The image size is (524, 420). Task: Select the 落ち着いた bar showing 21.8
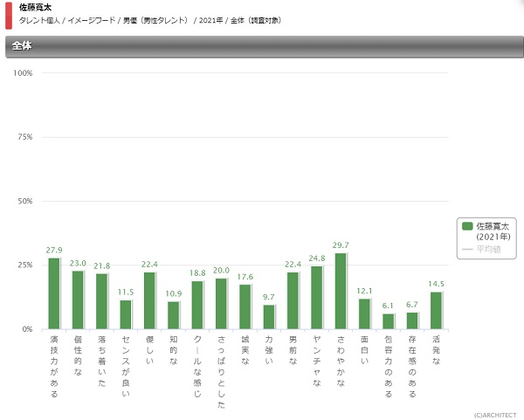[102, 301]
